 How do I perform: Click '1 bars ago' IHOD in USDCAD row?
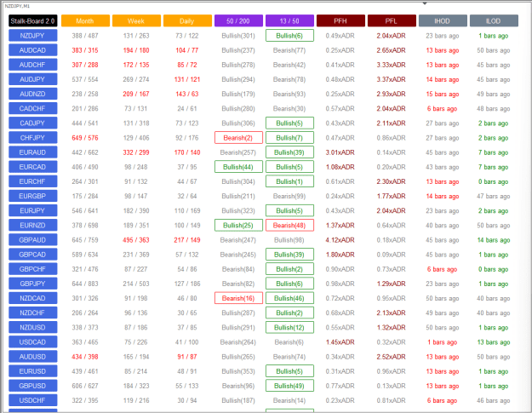(x=443, y=342)
